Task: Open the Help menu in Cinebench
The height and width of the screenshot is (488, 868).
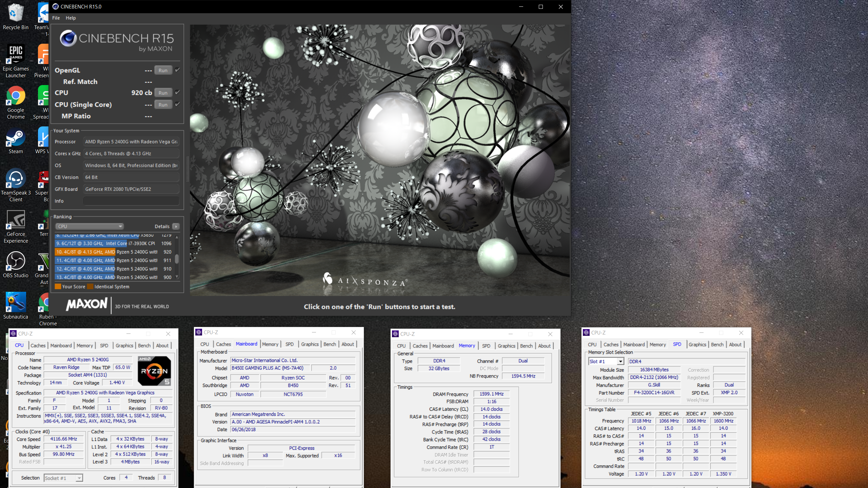Action: [71, 18]
